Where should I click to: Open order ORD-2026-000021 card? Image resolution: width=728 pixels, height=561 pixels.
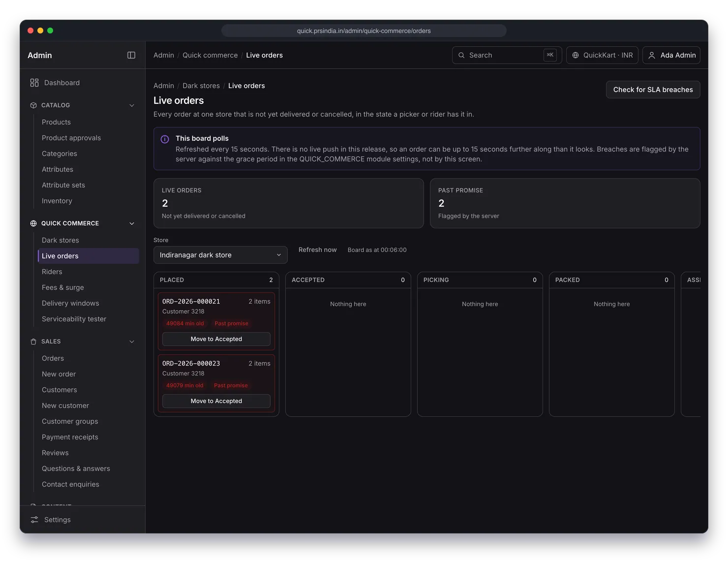(x=216, y=321)
